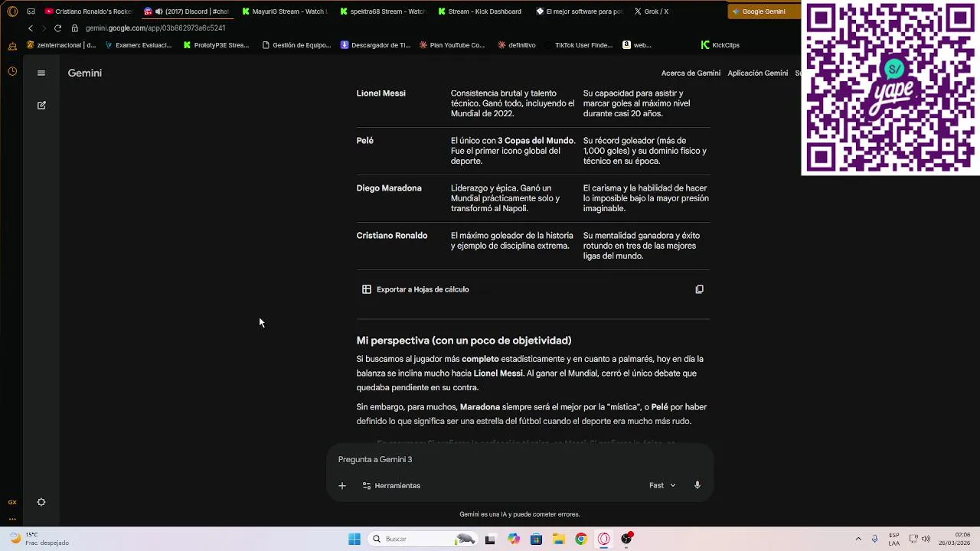980x551 pixels.
Task: Open Gemini settings gear in sidebar
Action: pyautogui.click(x=41, y=502)
